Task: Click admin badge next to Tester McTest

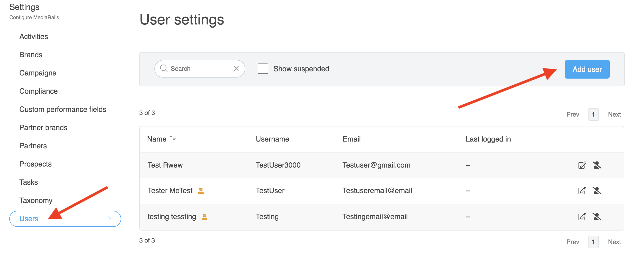Action: tap(201, 191)
